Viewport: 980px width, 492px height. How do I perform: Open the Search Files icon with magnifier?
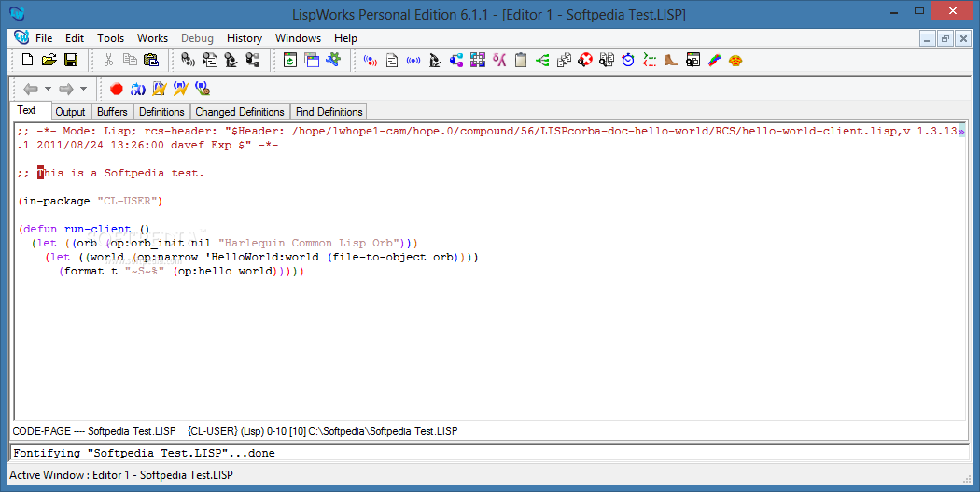(607, 61)
